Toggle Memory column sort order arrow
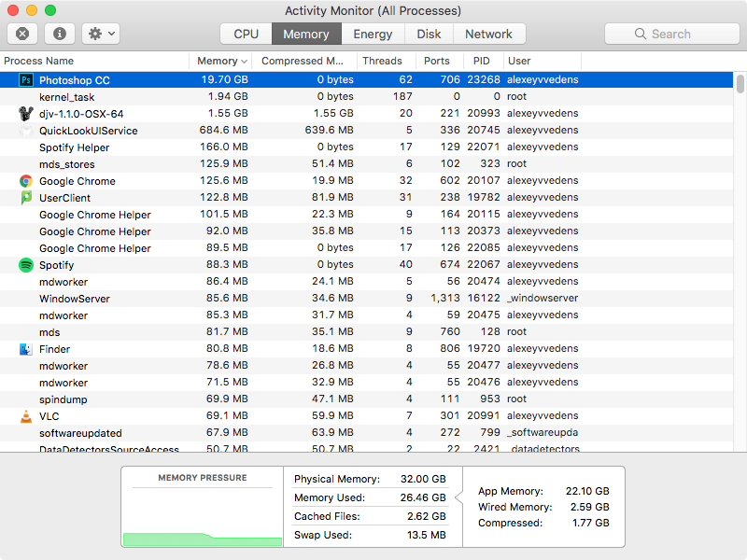The height and width of the screenshot is (560, 747). pos(244,62)
